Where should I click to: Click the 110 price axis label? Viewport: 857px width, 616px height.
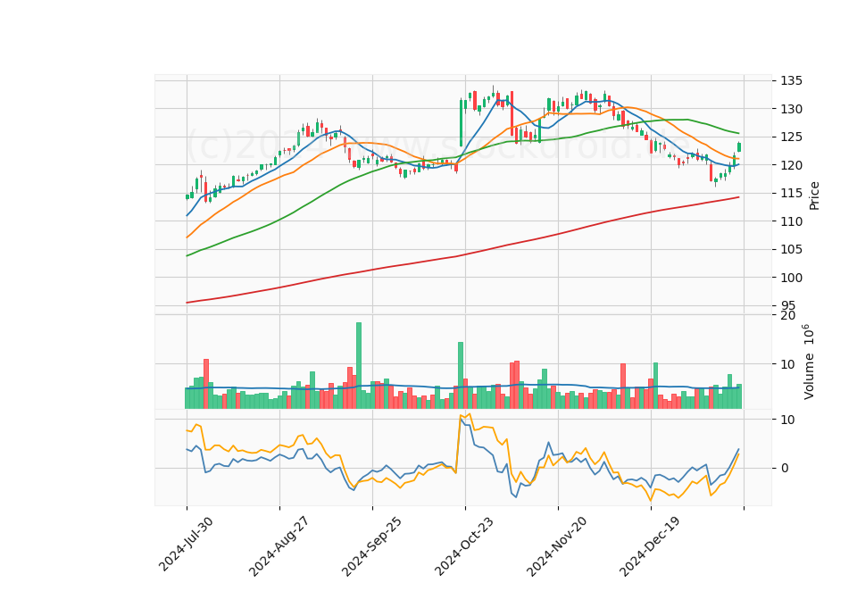tap(791, 221)
